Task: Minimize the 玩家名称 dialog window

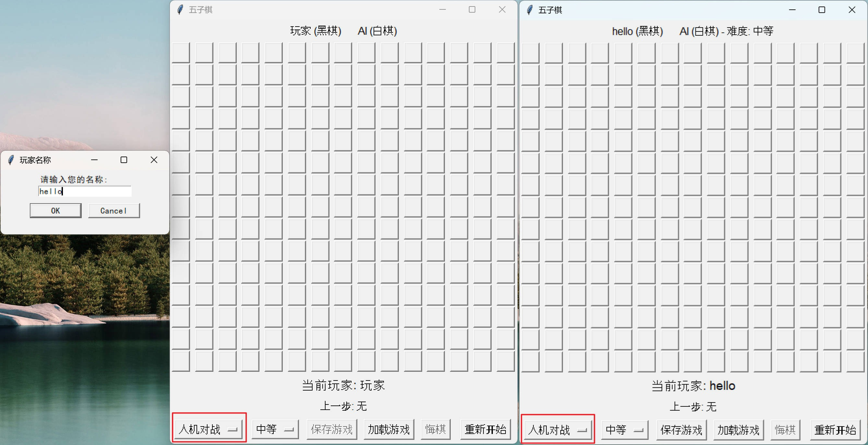Action: 94,160
